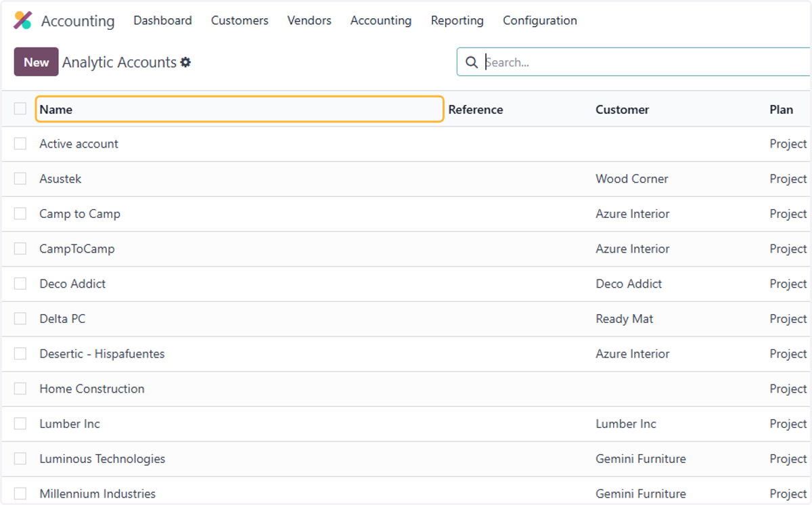Screen dimensions: 812x505
Task: Open the Customers menu
Action: coord(240,20)
